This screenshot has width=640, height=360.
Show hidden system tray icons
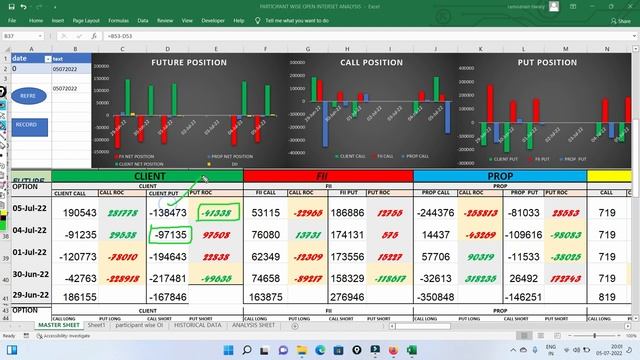point(513,350)
